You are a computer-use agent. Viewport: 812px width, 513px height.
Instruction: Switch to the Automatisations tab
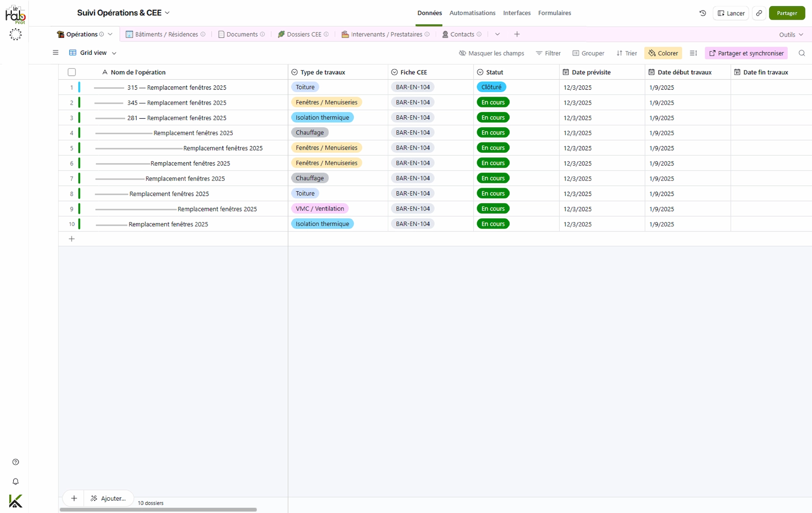coord(472,13)
